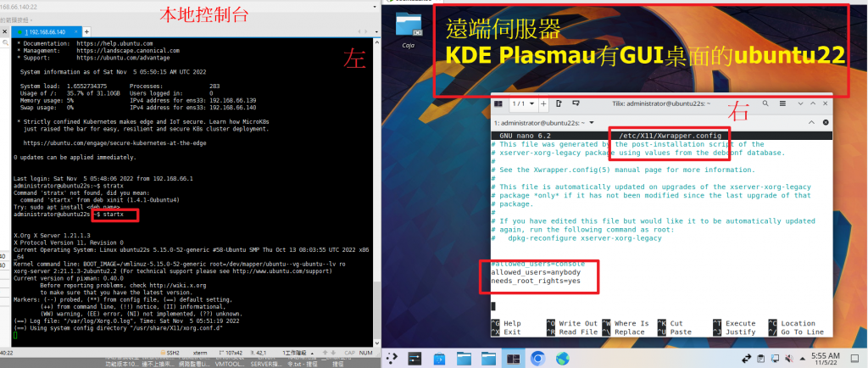Click /etc/X11/Xwrapper.config in nano title bar
This screenshot has width=868, height=368.
(670, 136)
